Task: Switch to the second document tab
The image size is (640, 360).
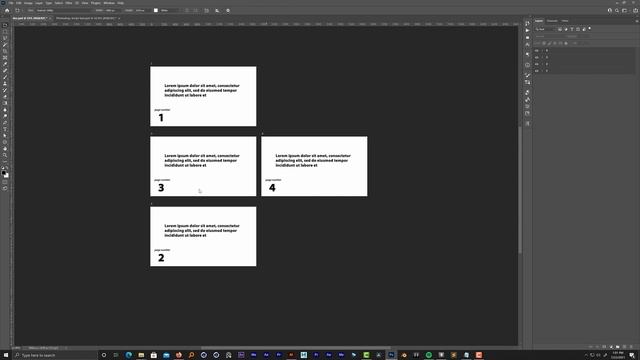Action: 86,18
